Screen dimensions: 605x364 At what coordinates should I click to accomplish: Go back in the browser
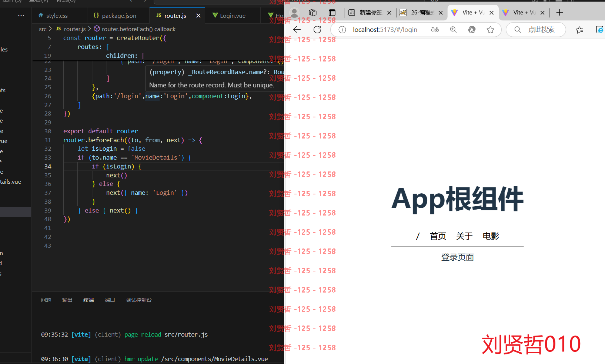click(297, 30)
